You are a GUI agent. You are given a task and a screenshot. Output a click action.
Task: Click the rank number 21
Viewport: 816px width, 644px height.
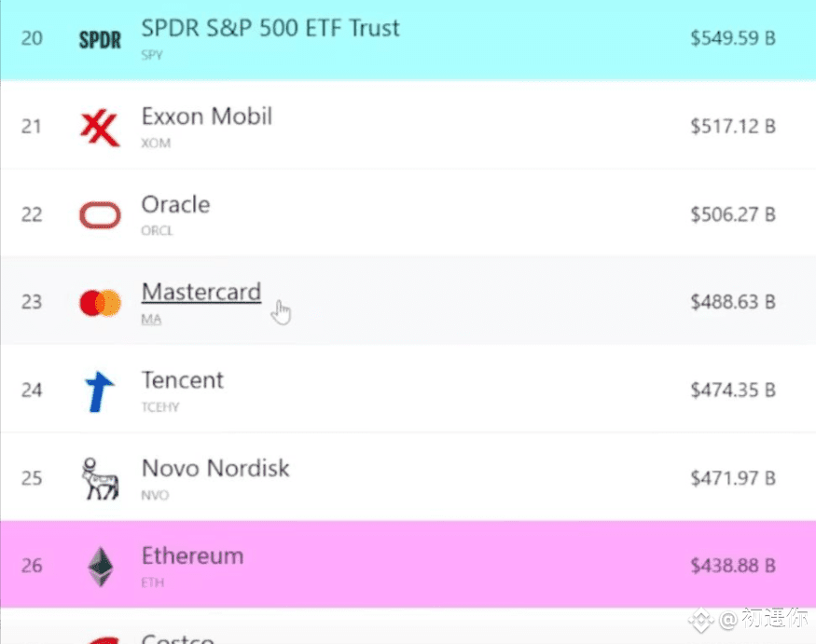point(32,127)
